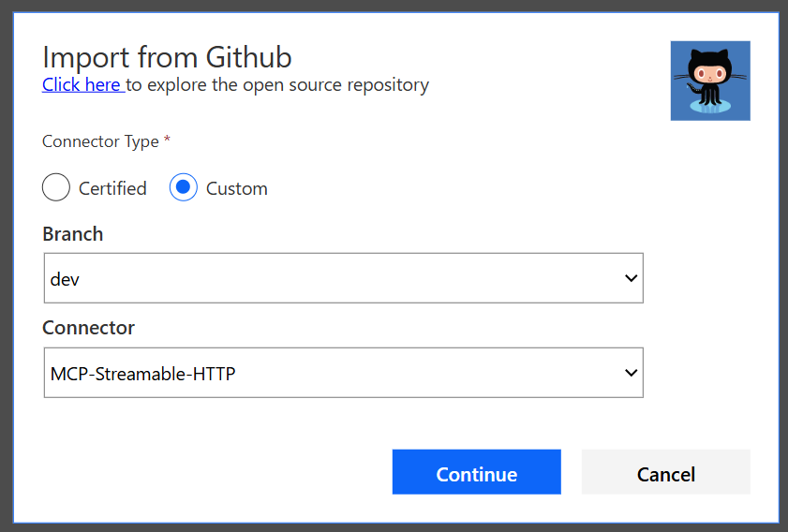
Task: Open the "Click here" repository link
Action: [82, 85]
